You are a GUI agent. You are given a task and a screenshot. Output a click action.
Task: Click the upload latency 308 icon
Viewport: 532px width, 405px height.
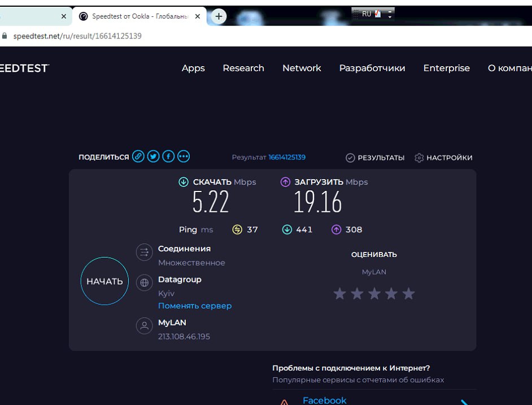coord(336,229)
